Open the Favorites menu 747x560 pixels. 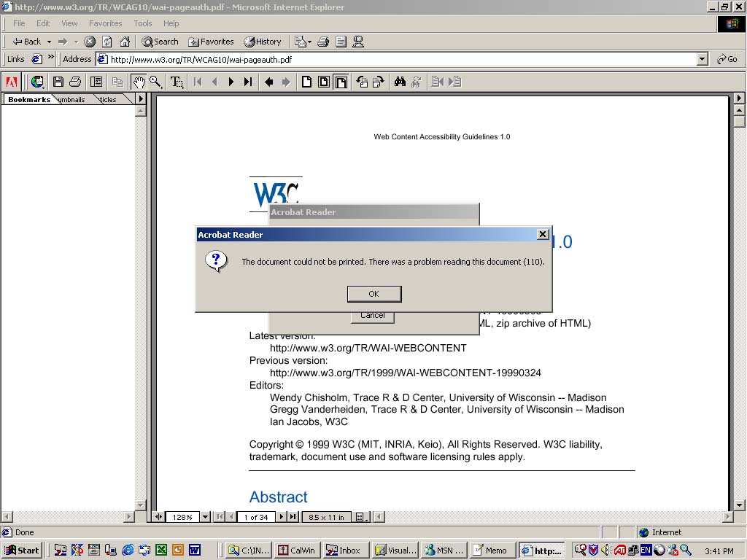pyautogui.click(x=105, y=23)
